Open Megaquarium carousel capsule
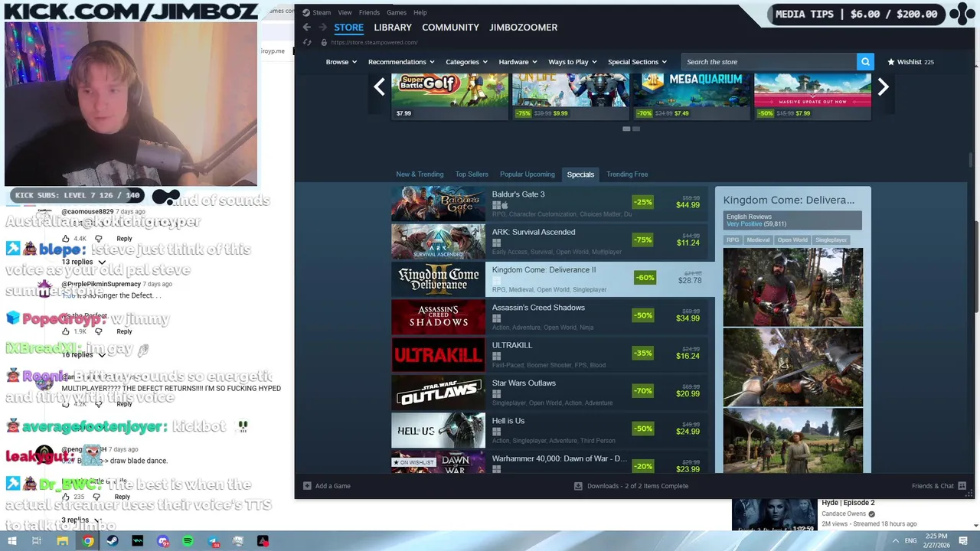The width and height of the screenshot is (980, 551). point(691,96)
